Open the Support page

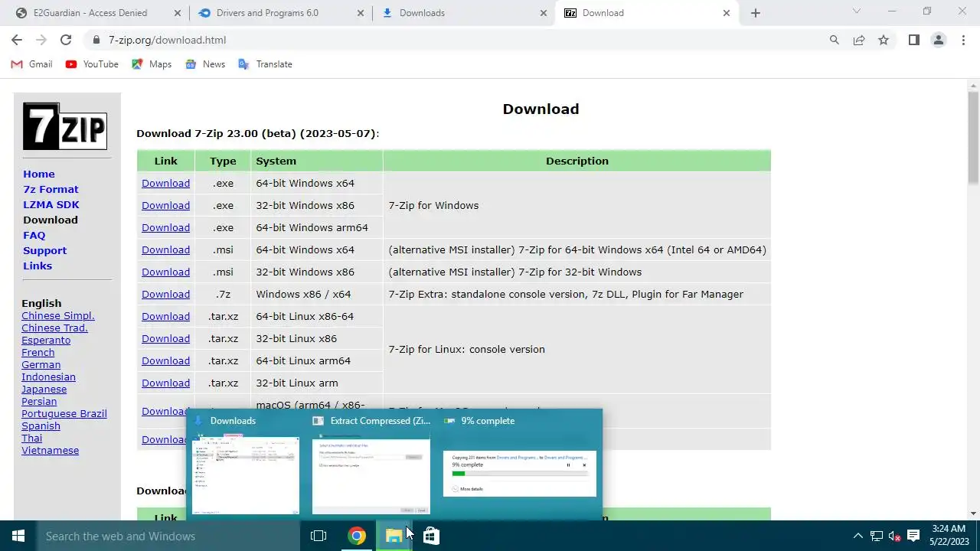point(44,251)
